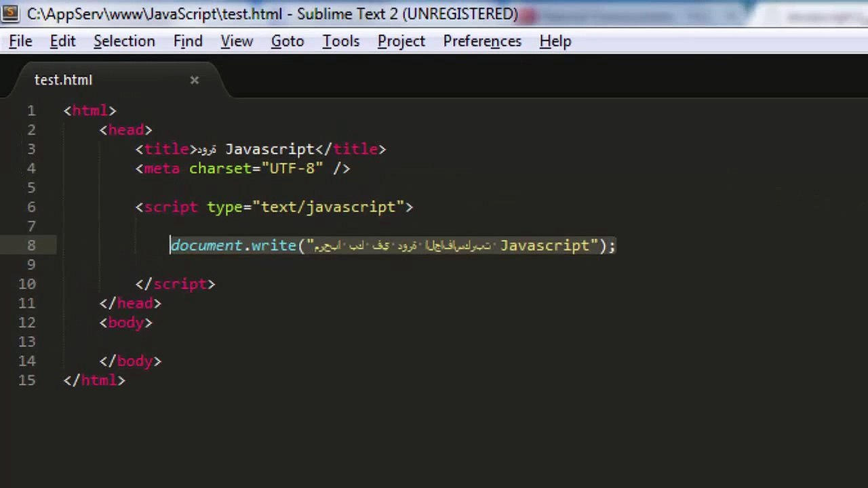Open the Goto menu
Viewport: 868px width, 488px height.
[x=288, y=41]
